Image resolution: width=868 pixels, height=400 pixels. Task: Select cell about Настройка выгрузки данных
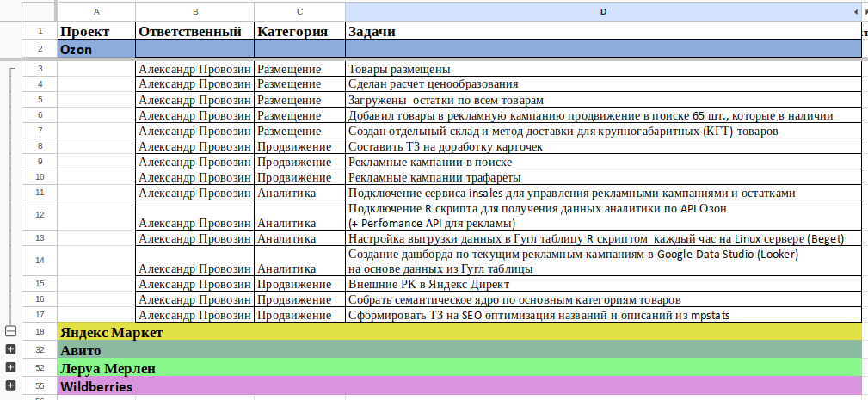[603, 238]
